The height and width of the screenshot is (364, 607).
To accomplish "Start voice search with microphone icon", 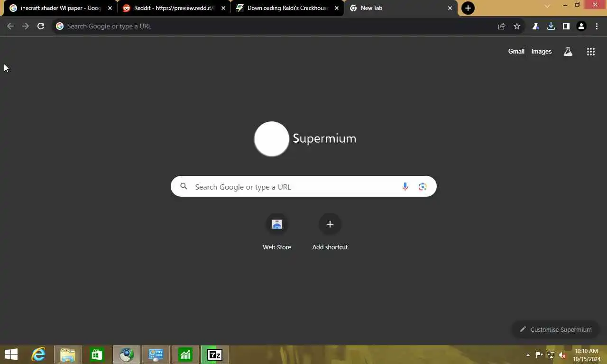I will point(405,187).
